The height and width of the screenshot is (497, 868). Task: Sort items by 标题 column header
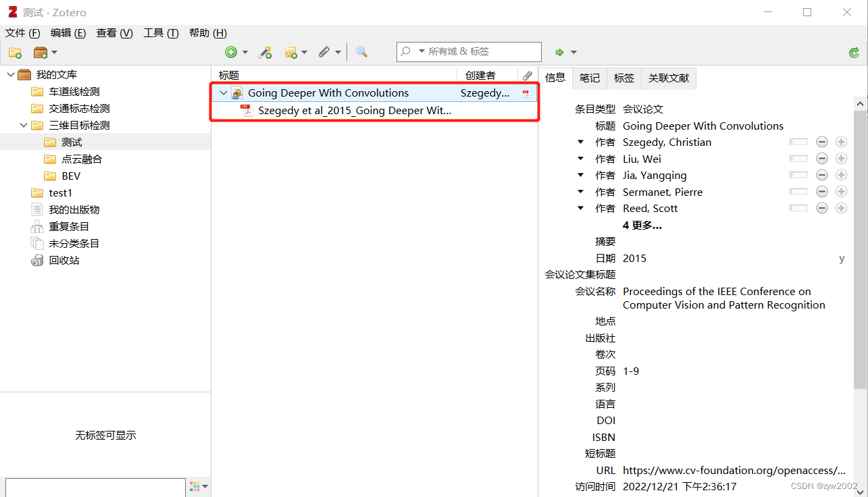coord(335,76)
